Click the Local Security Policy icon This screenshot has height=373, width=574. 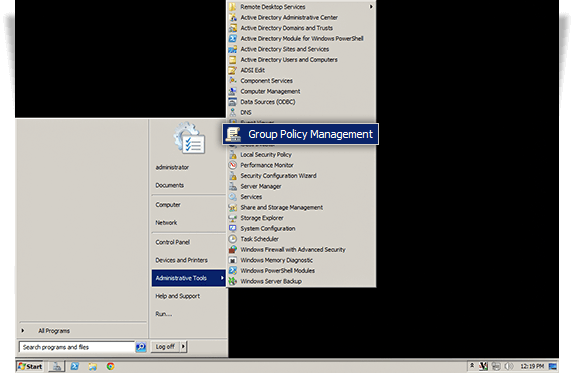[232, 154]
